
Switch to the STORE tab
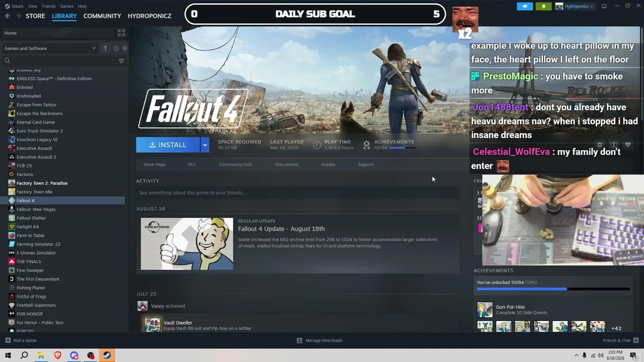click(x=35, y=16)
